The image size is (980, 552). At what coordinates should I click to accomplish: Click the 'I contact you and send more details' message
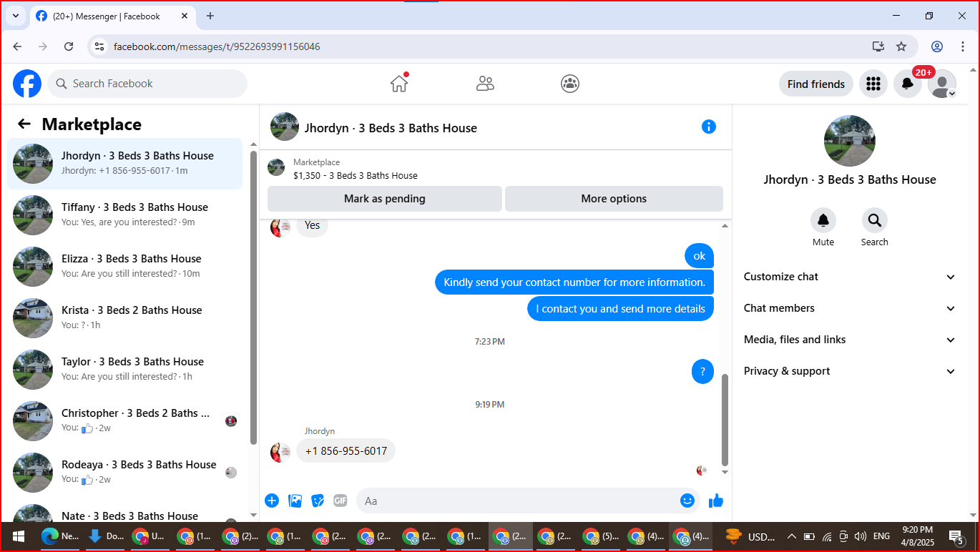click(621, 309)
